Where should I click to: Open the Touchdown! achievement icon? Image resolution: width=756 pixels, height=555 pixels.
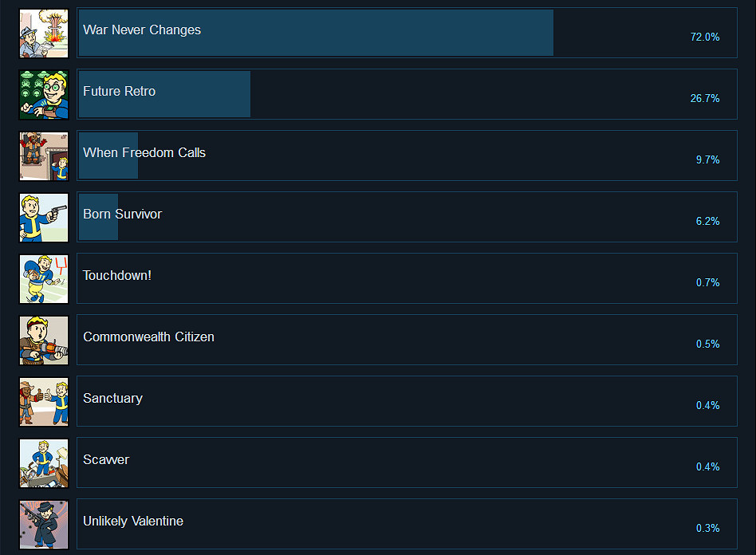point(44,279)
